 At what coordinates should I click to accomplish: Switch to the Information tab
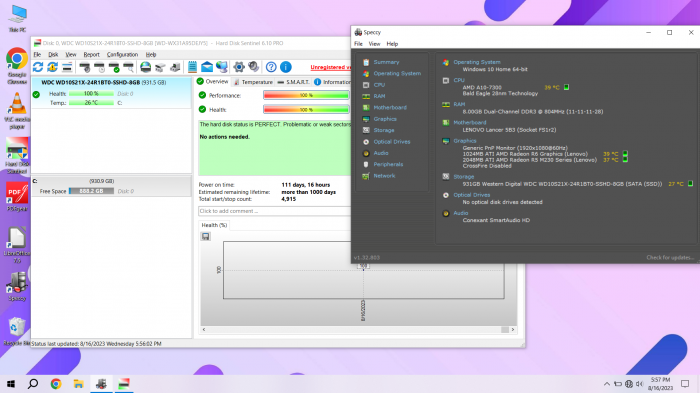[x=333, y=82]
